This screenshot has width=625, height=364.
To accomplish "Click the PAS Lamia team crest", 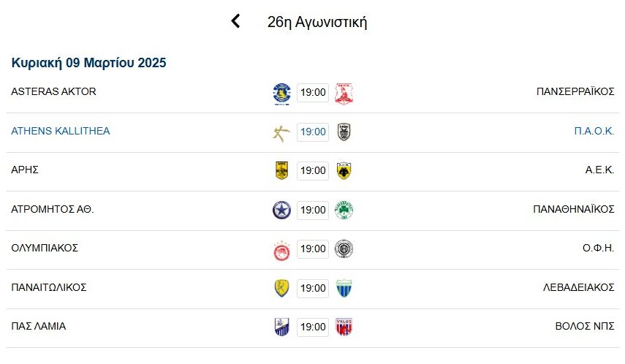I will [281, 327].
